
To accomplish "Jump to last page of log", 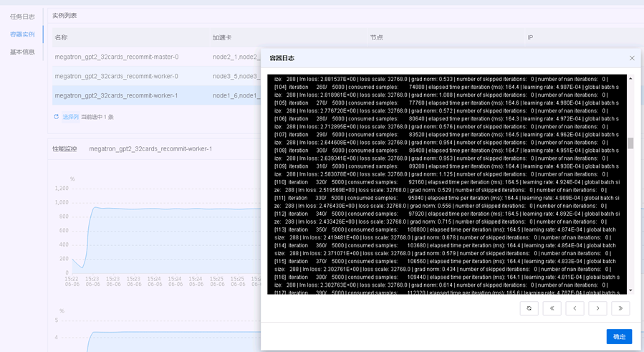I will click(x=620, y=308).
